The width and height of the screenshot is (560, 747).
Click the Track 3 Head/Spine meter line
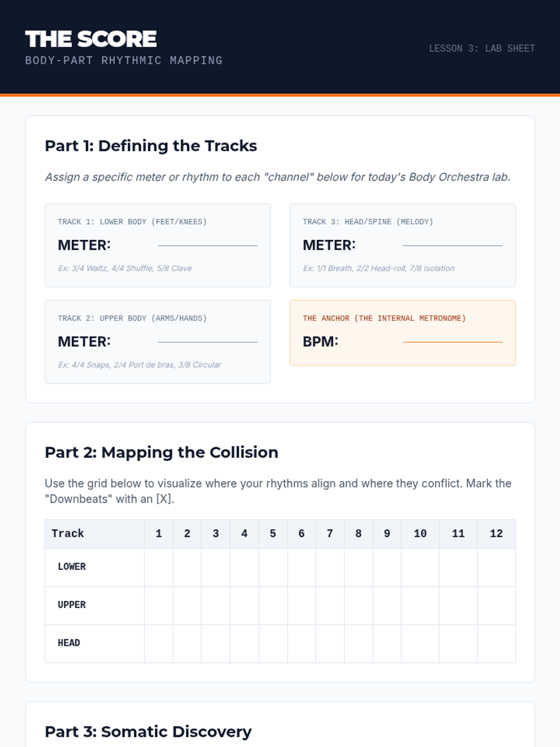tap(453, 245)
